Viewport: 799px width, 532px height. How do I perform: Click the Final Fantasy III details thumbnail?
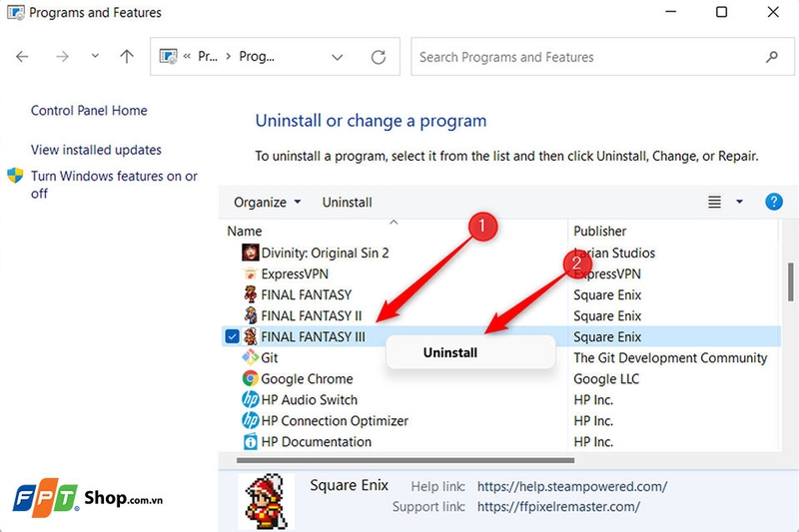[266, 501]
